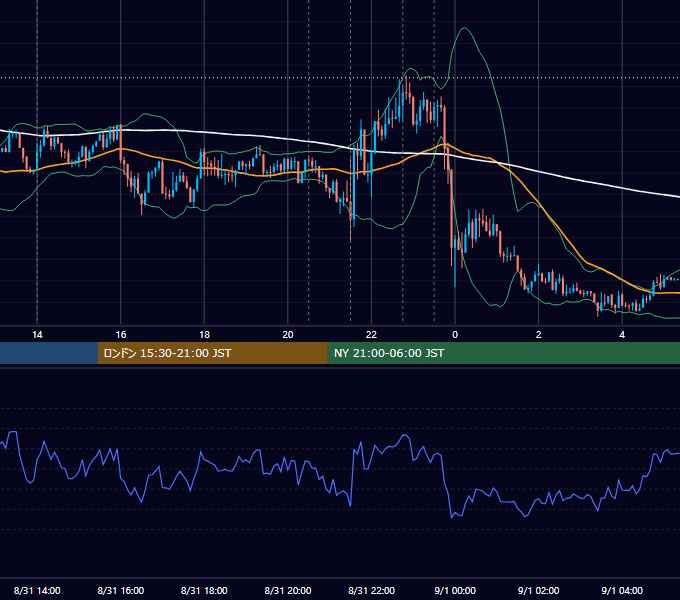Click the blue session bar before London
The width and height of the screenshot is (680, 600).
coord(49,353)
